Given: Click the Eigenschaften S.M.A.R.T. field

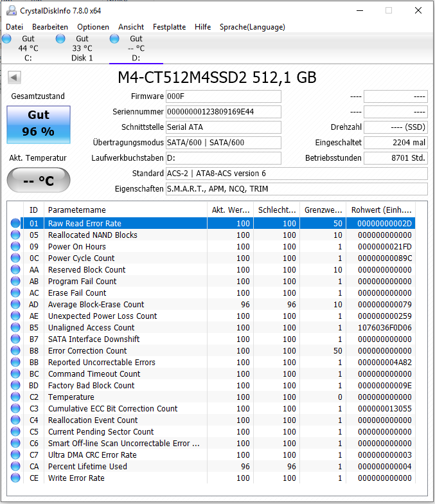Looking at the screenshot, I should (297, 189).
